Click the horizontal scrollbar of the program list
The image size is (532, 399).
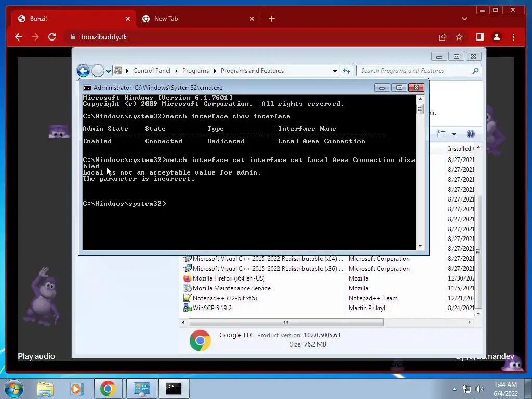(x=286, y=322)
